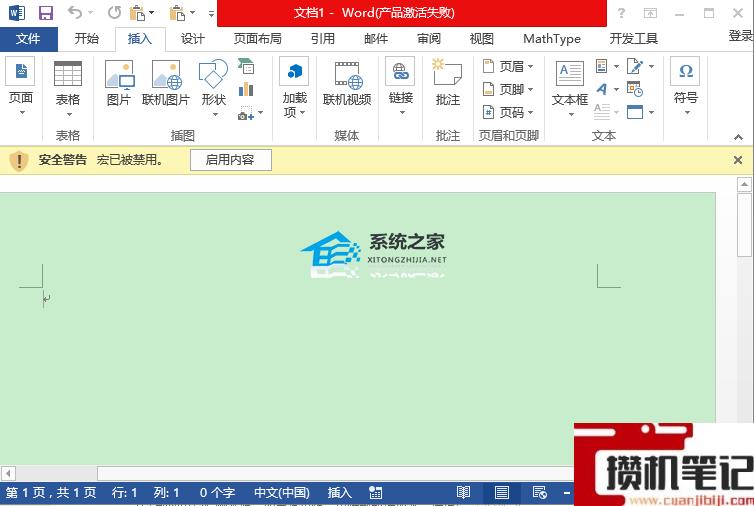Click the 列: 1 status indicator
Image resolution: width=754 pixels, height=506 pixels.
tap(166, 493)
